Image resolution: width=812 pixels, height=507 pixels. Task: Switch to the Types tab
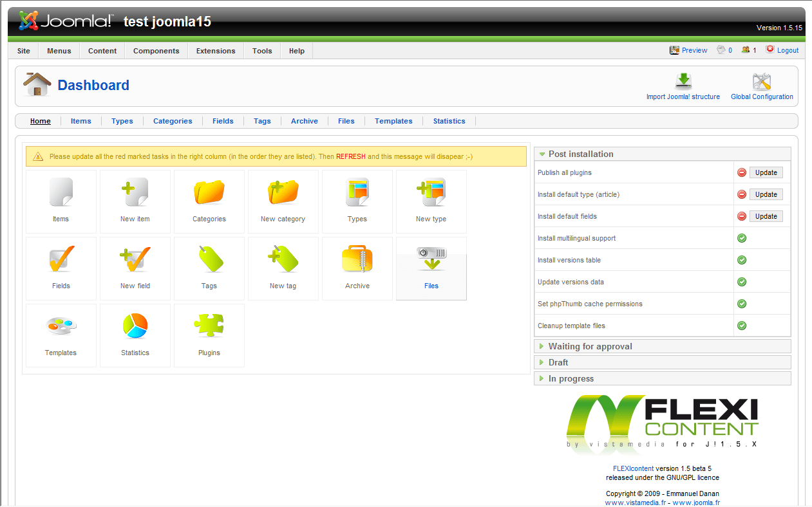point(122,121)
